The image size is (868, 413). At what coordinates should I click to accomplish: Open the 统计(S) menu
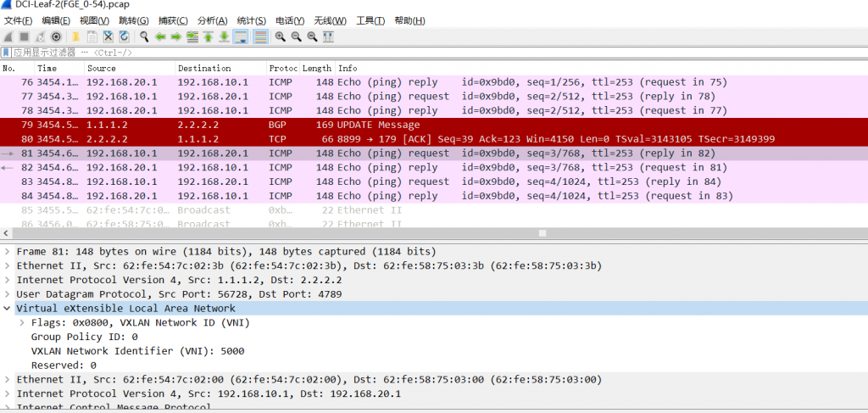pos(251,20)
